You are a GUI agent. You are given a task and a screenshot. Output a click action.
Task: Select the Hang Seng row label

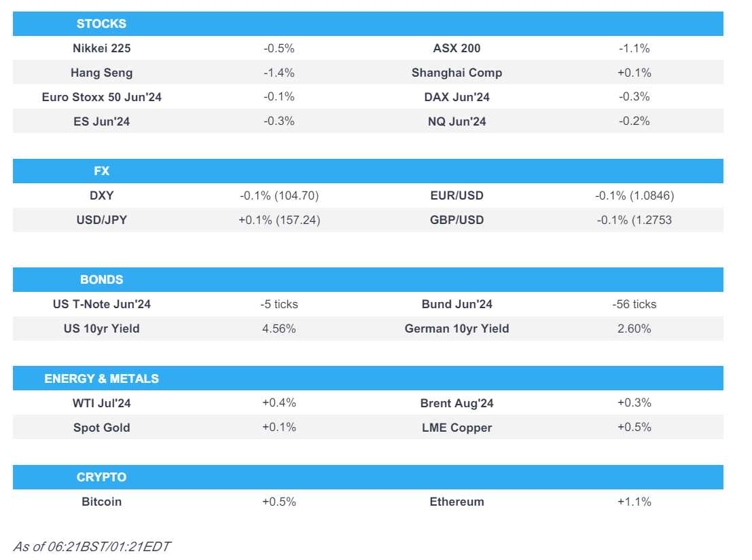click(101, 73)
